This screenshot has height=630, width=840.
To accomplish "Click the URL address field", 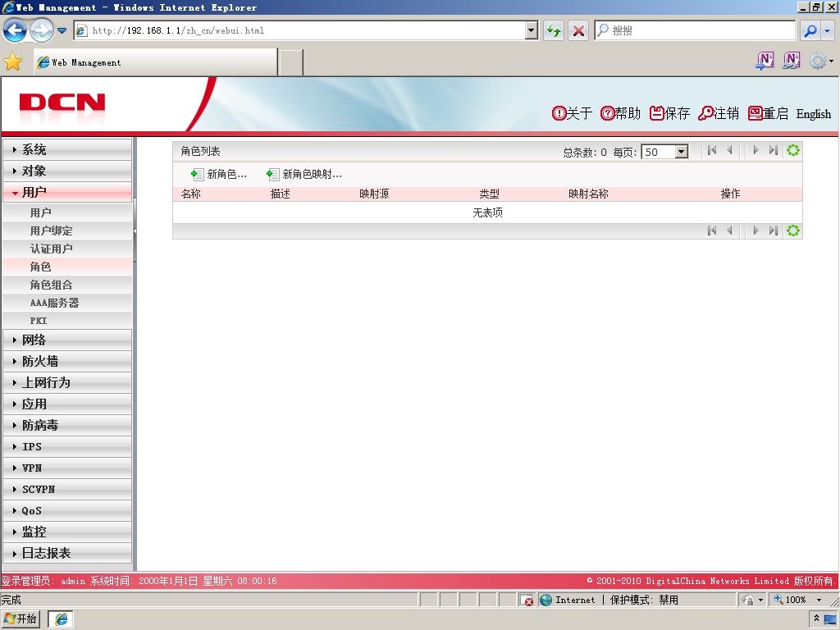I will pos(307,30).
